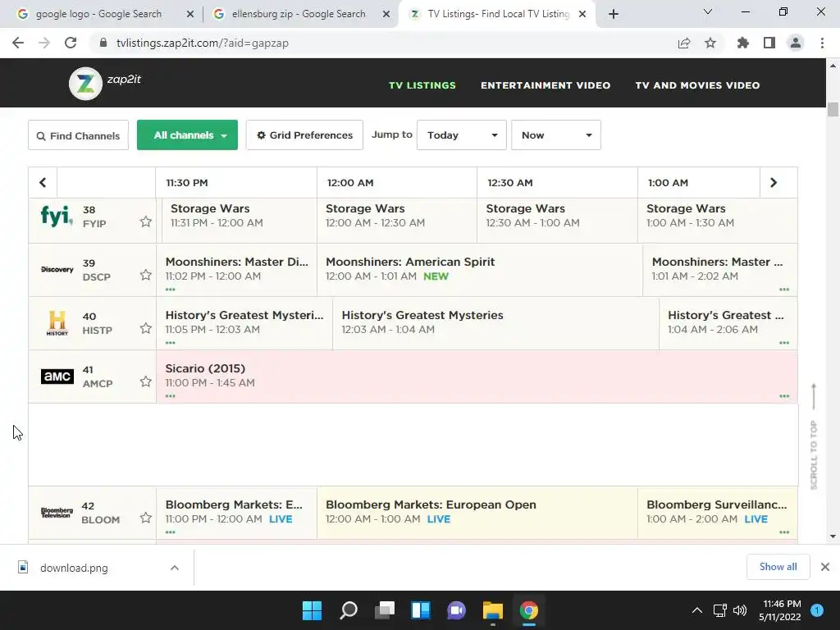
Task: Open the download.png file
Action: pyautogui.click(x=74, y=568)
